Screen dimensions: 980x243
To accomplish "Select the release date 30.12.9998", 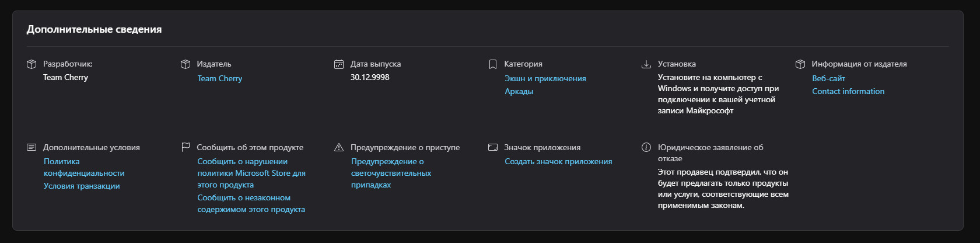I will [x=370, y=77].
